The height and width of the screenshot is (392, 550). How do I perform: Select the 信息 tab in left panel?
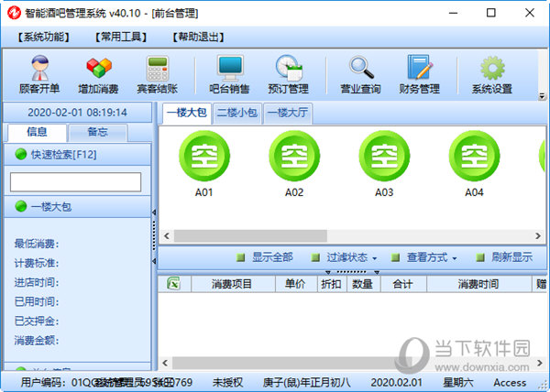tap(37, 132)
